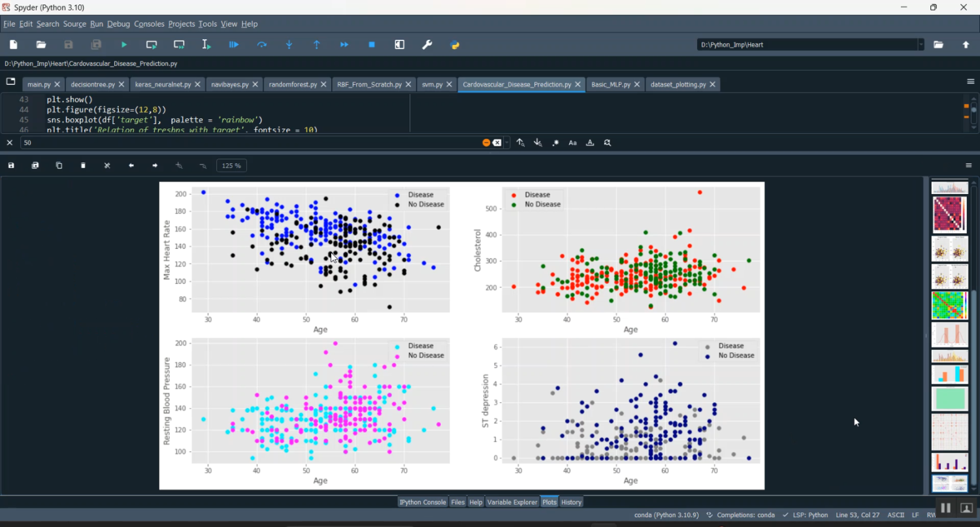This screenshot has width=980, height=527.
Task: Open the Consoles menu
Action: [x=149, y=24]
